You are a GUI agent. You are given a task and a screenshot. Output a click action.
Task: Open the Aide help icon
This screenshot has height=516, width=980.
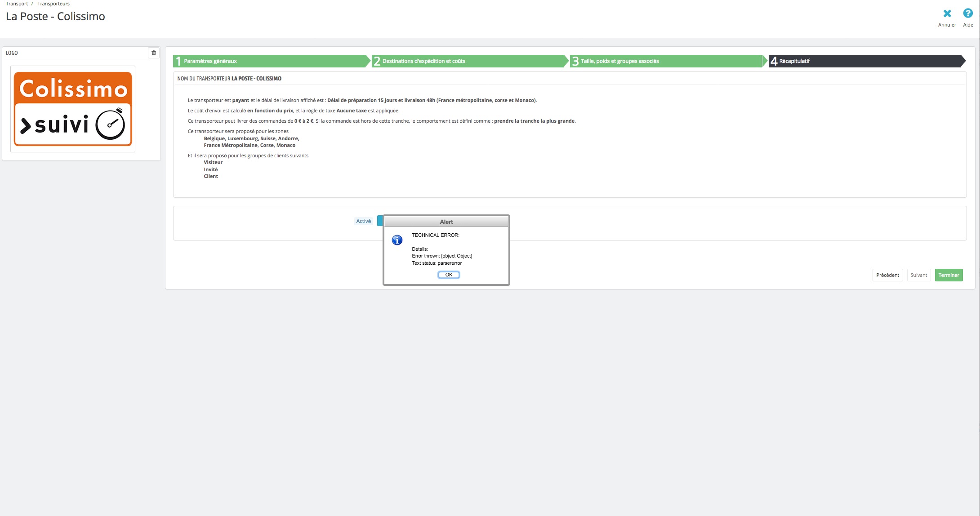pyautogui.click(x=968, y=13)
